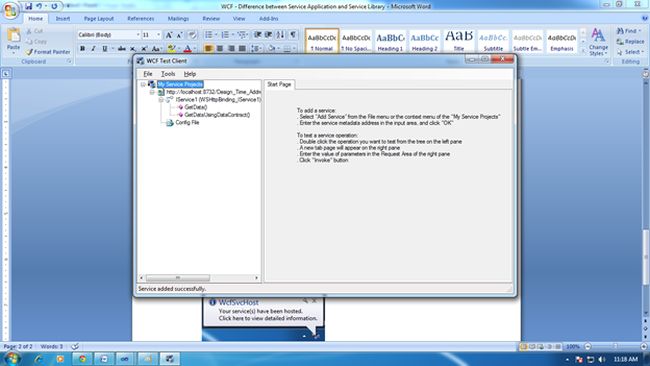This screenshot has width=650, height=366.
Task: Click Copy in the Clipboard group
Action: tap(36, 41)
